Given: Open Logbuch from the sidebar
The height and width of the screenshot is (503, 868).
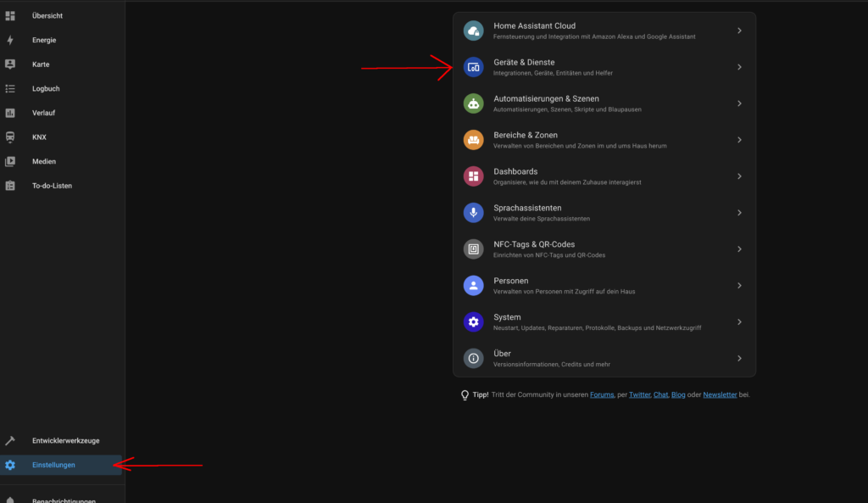Looking at the screenshot, I should (61, 88).
